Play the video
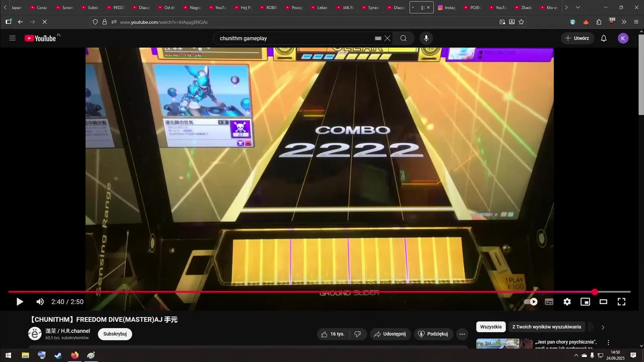This screenshot has width=644, height=362. pos(20,302)
